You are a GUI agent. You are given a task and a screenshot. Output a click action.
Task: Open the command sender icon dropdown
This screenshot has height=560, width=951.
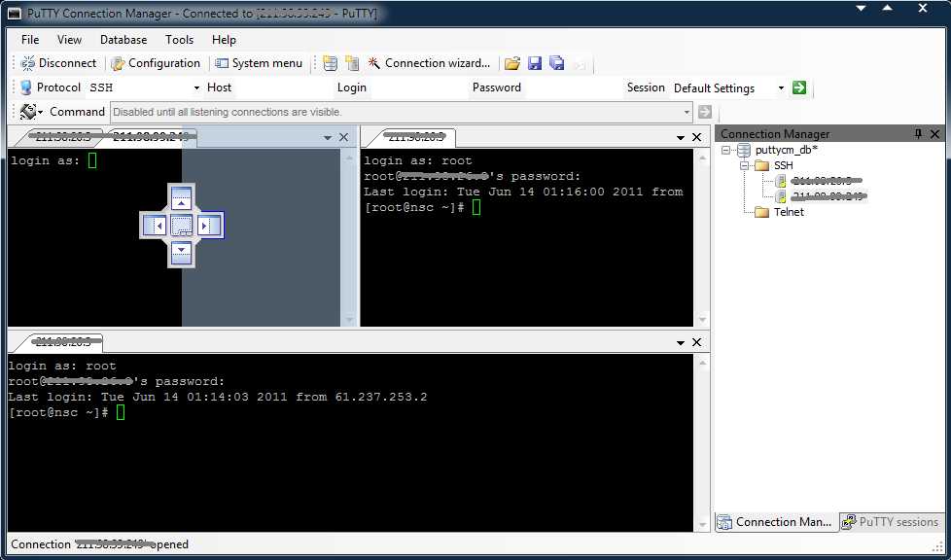pyautogui.click(x=31, y=112)
